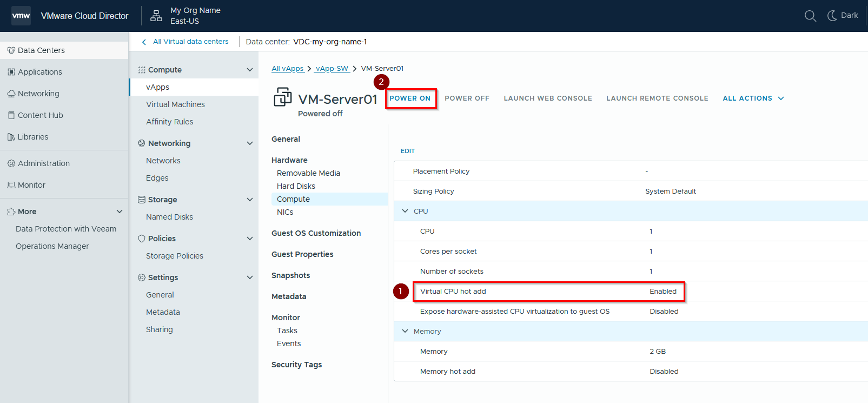The image size is (868, 403).
Task: Click the Libraries books icon
Action: point(11,137)
